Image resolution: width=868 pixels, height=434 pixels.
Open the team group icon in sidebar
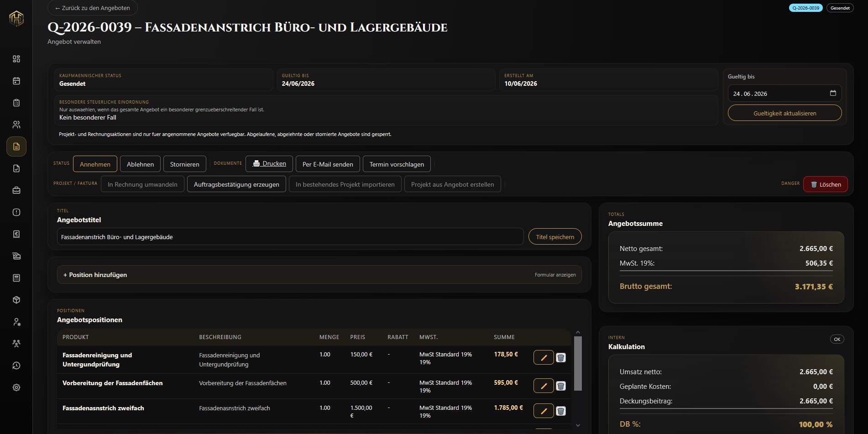point(16,344)
